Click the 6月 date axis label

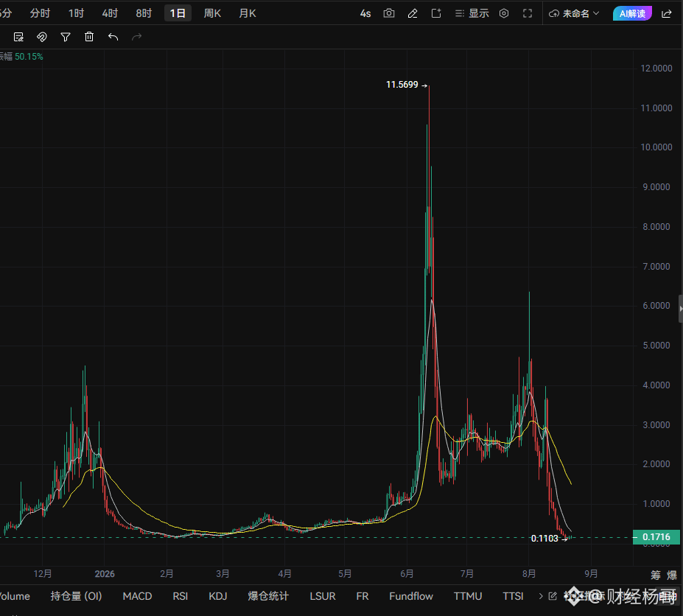[x=407, y=574]
